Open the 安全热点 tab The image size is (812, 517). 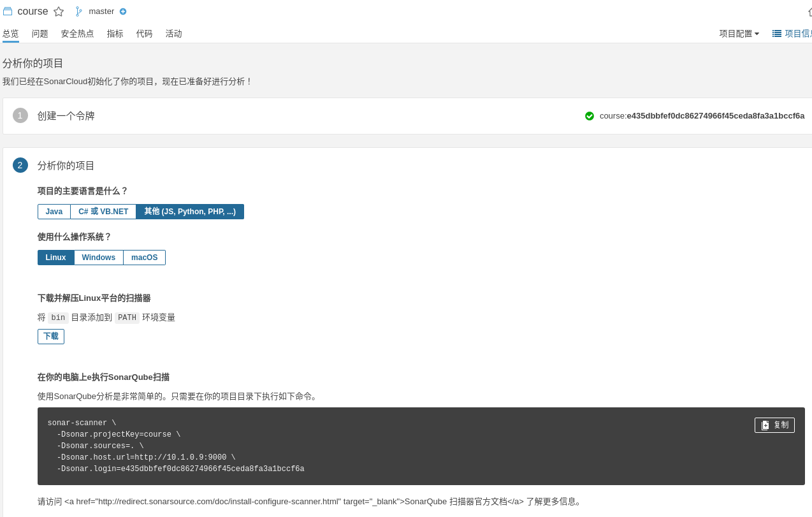78,34
